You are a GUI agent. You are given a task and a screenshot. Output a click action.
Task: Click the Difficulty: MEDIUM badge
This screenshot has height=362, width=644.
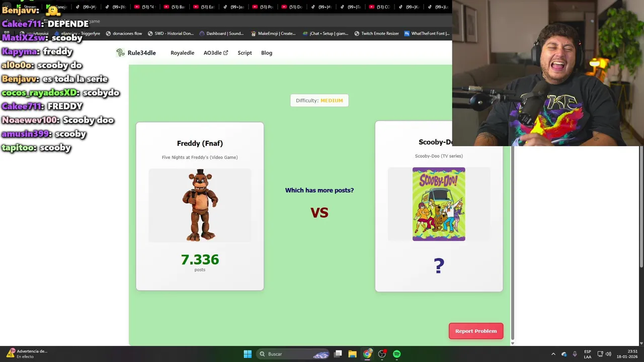pos(319,101)
